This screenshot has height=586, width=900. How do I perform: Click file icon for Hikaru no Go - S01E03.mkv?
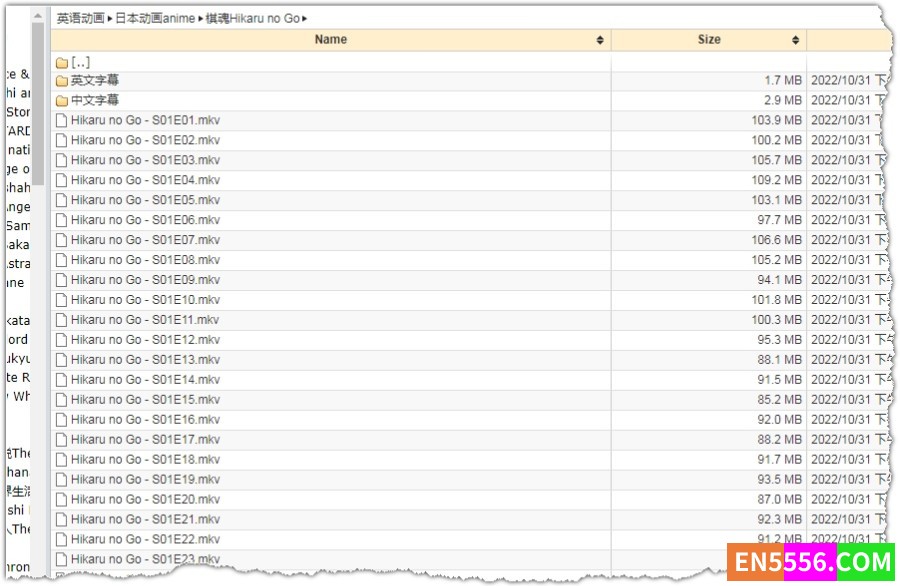click(61, 161)
